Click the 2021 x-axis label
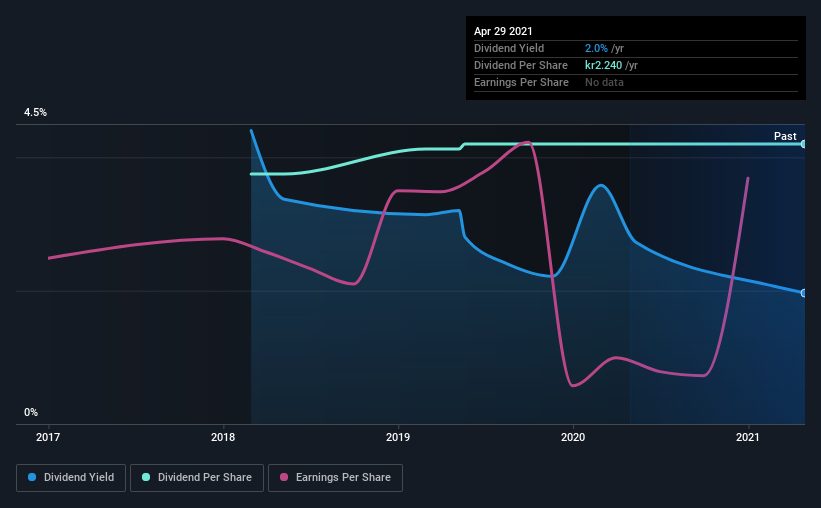This screenshot has width=821, height=508. (x=748, y=437)
